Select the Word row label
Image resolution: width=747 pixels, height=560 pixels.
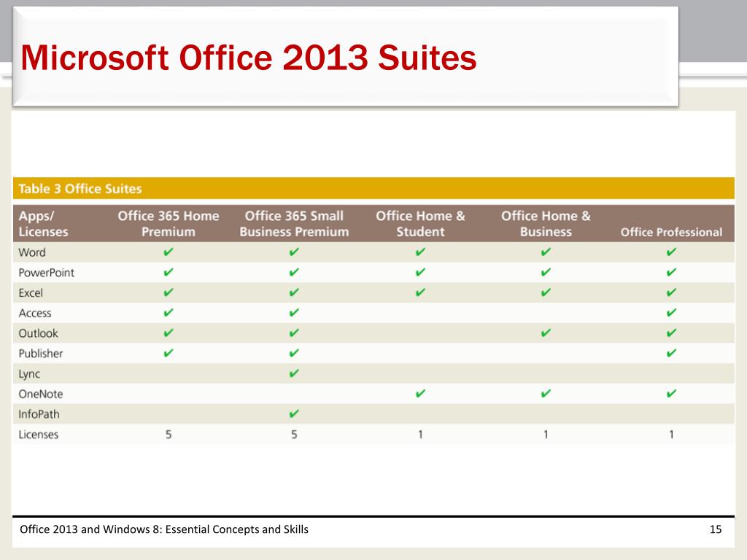click(x=32, y=252)
